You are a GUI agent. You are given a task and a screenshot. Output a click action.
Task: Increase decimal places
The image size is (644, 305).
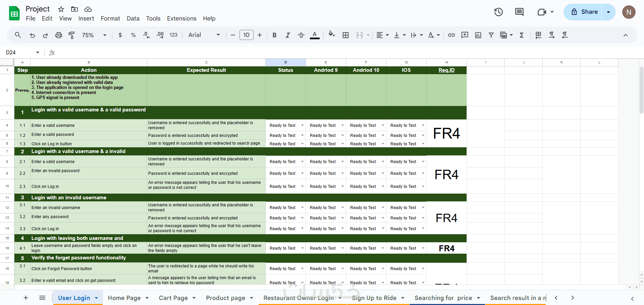(x=160, y=35)
